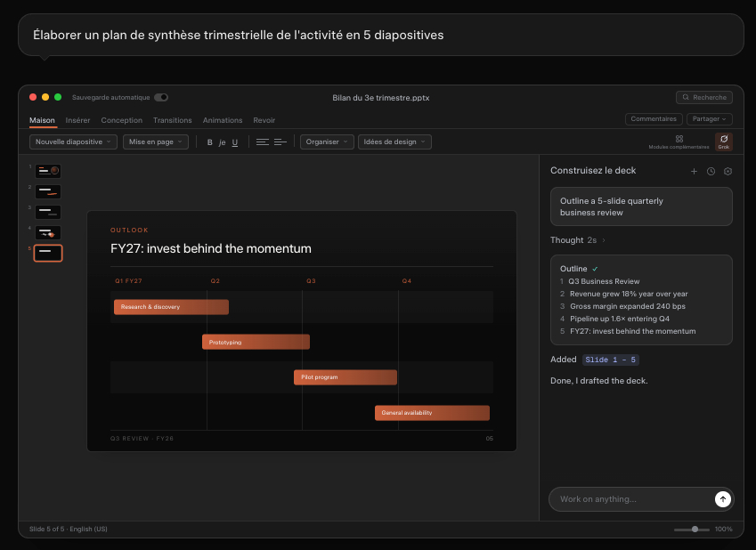Open the Grok assistant icon
The image size is (756, 550).
724,142
